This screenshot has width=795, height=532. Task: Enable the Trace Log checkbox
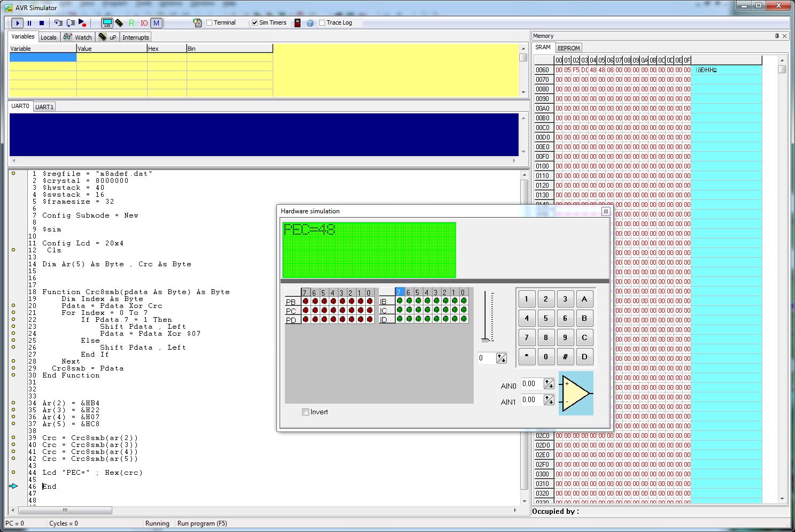point(322,23)
